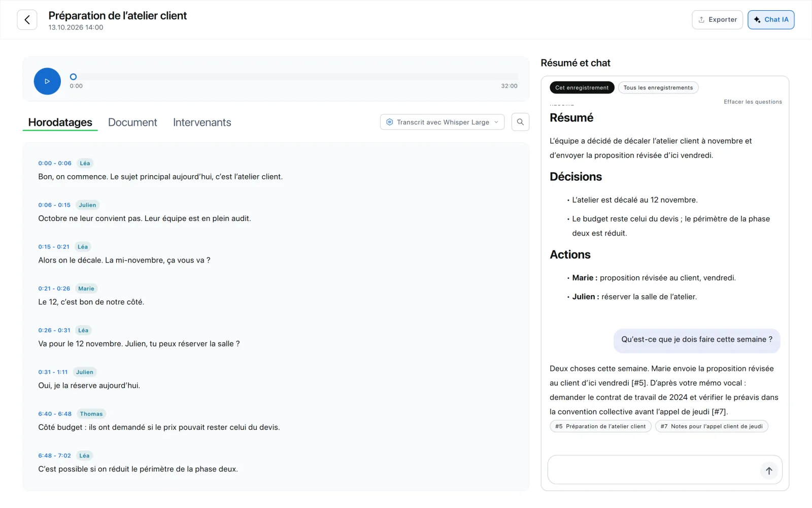Screen dimensions: 812x508
Task: Expand the Whisper Large transcription dropdown
Action: (442, 122)
